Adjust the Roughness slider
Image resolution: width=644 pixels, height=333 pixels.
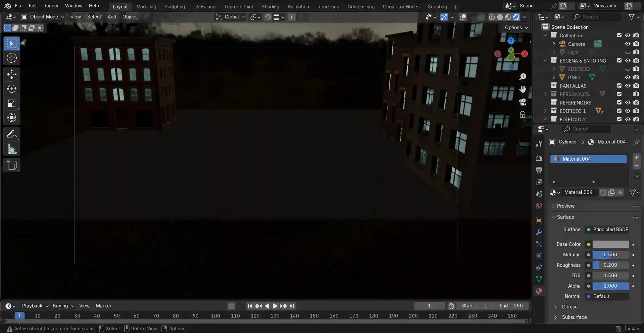[x=610, y=265]
